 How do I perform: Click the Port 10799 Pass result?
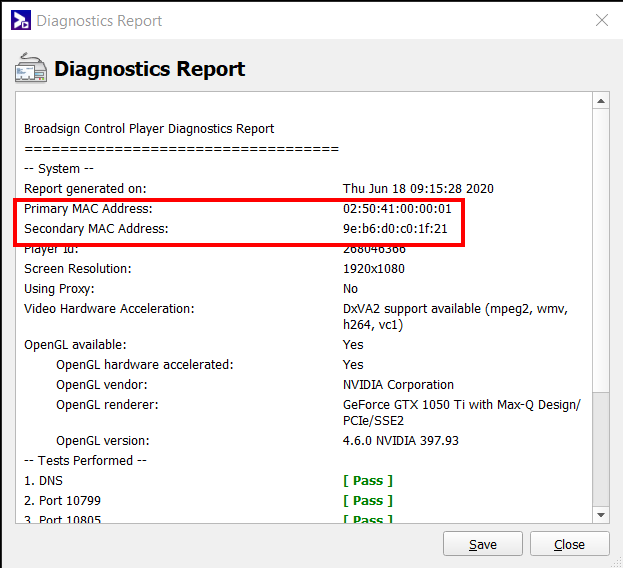pos(368,501)
